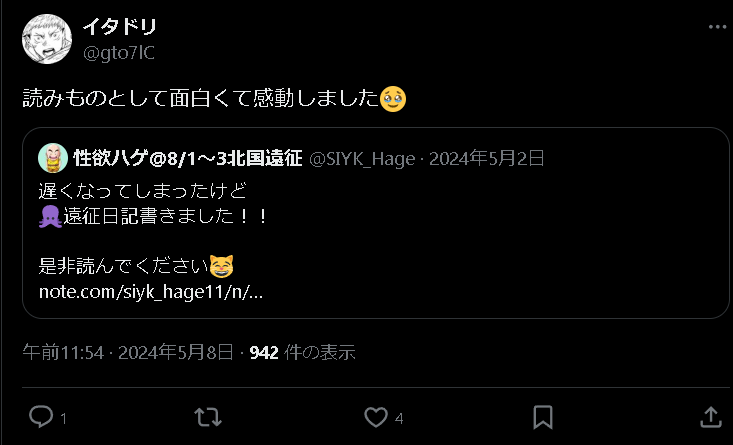Click quoted author avatar of 性欲ハゲ
Image resolution: width=733 pixels, height=445 pixels.
coord(53,158)
